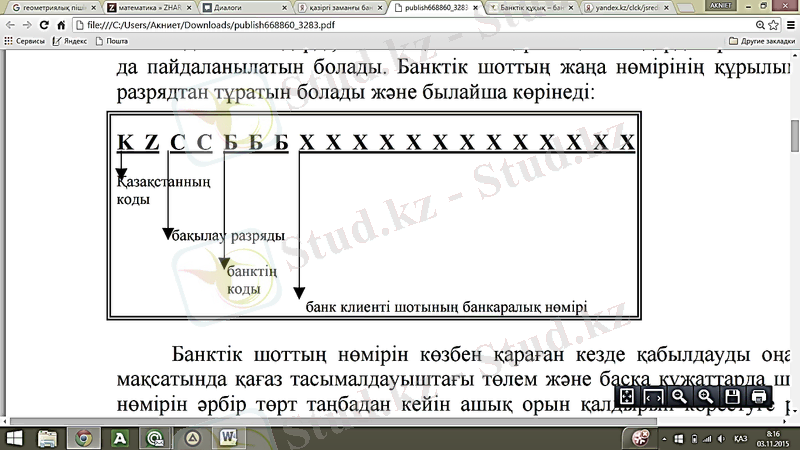This screenshot has width=800, height=450.
Task: Click the 'AKNIET' profile button
Action: [720, 5]
